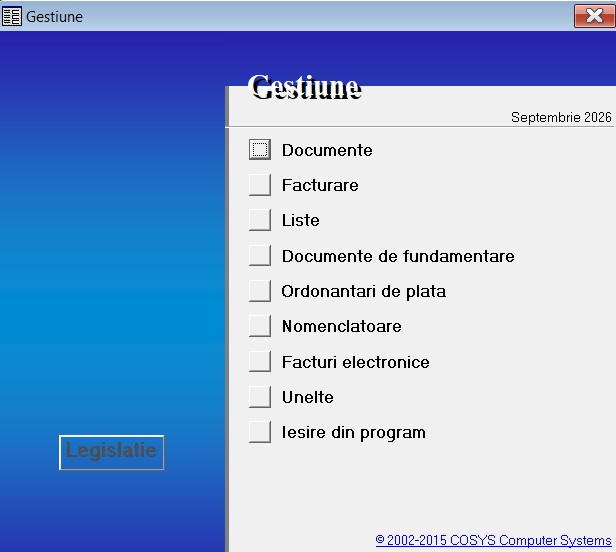616x552 pixels.
Task: Close the Gestiune window
Action: pyautogui.click(x=594, y=16)
